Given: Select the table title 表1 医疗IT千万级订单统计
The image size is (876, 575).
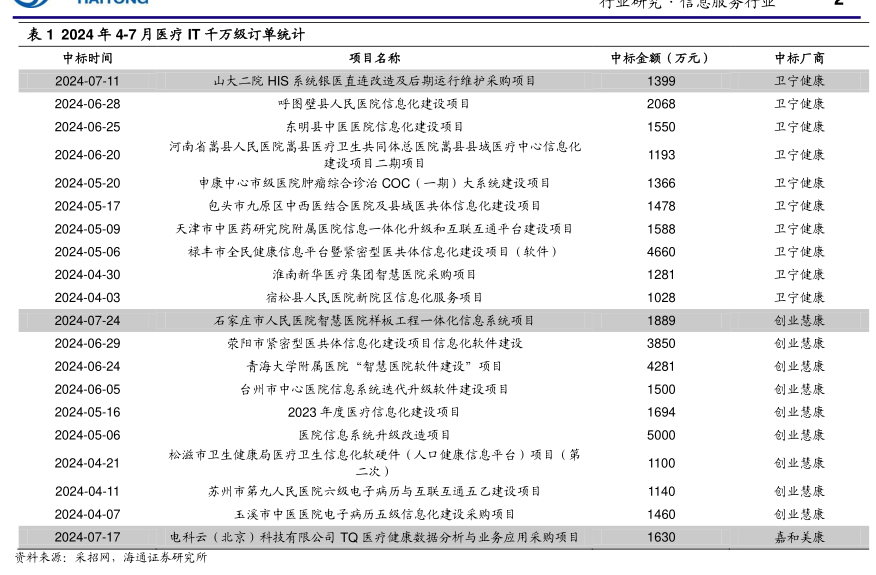Looking at the screenshot, I should pos(165,34).
